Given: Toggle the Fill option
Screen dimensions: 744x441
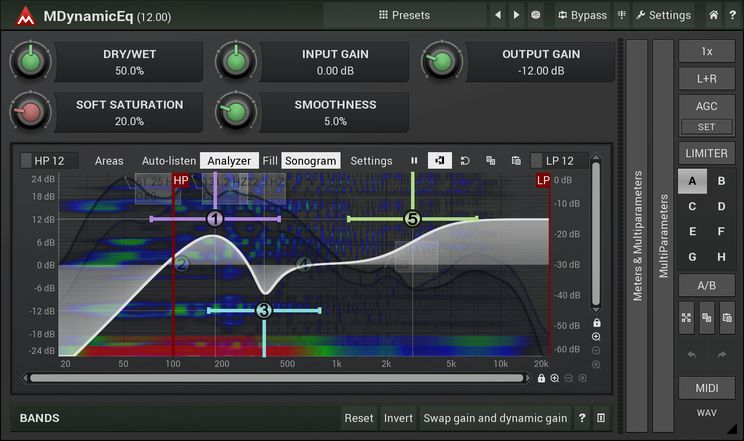Looking at the screenshot, I should (x=270, y=161).
